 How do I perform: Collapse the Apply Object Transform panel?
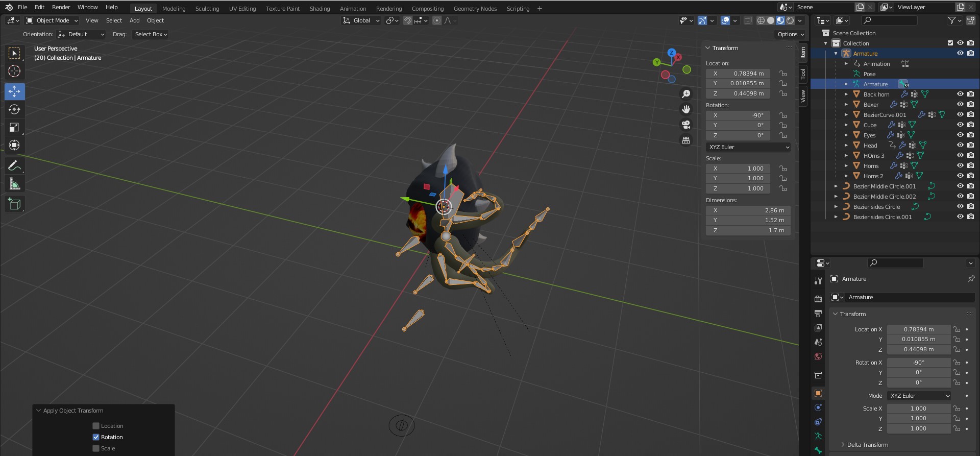(x=38, y=411)
